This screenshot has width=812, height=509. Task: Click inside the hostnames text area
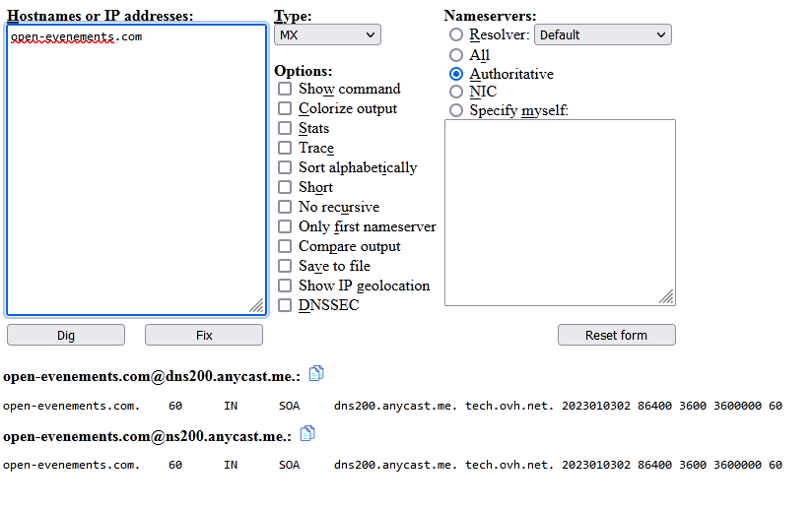pos(136,177)
